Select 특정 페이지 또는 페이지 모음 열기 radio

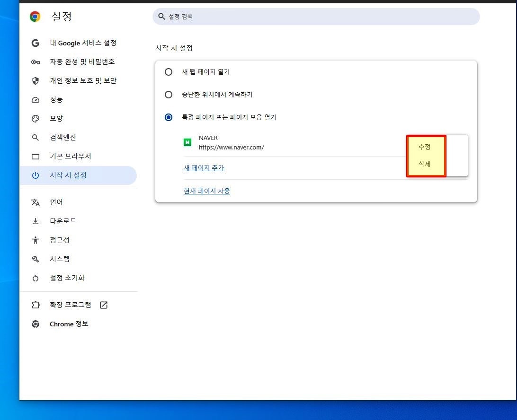(x=169, y=117)
